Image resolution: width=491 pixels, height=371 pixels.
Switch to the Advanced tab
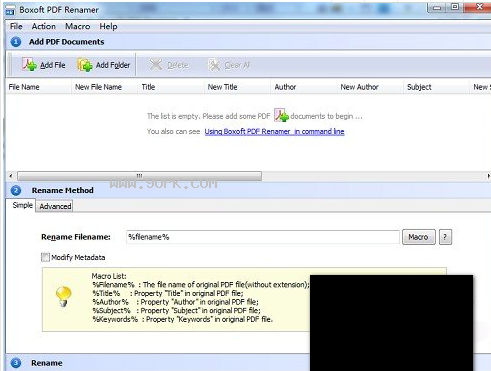pos(55,206)
